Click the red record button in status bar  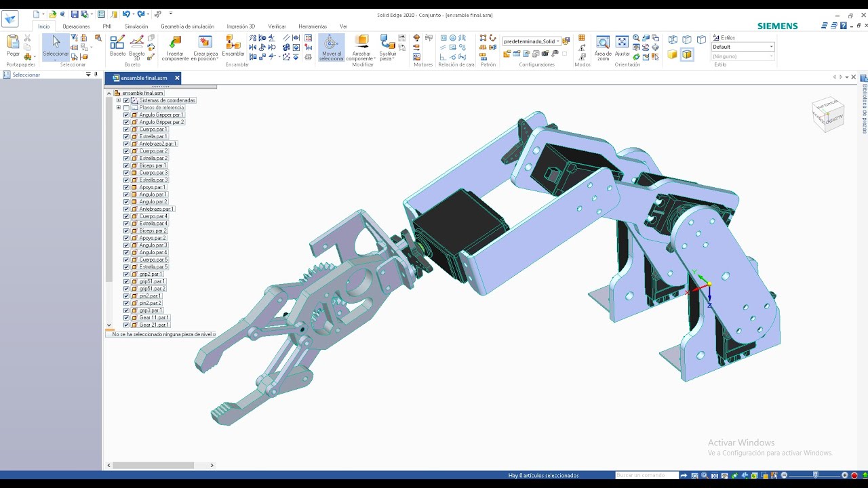(854, 475)
